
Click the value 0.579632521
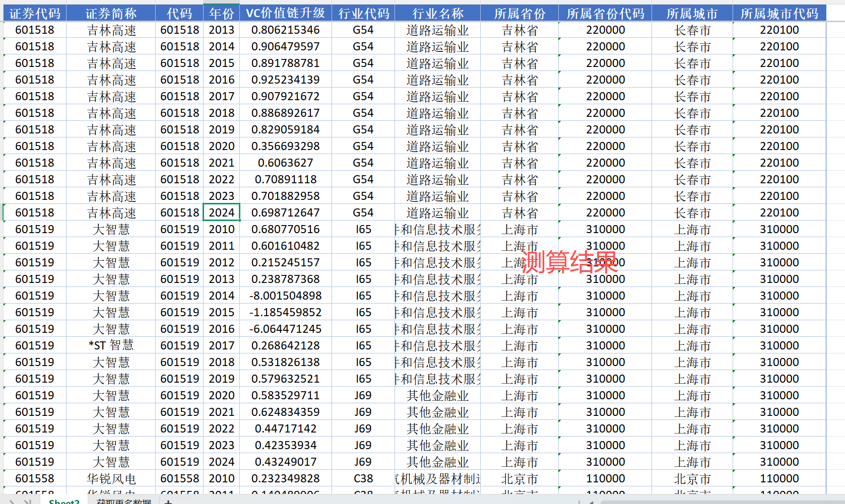pyautogui.click(x=286, y=379)
